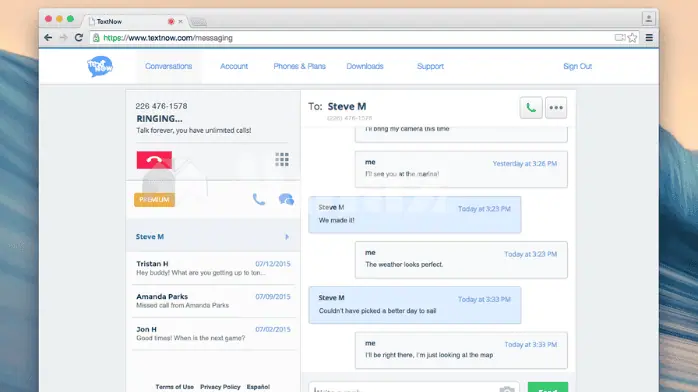Open Terms of Use link

click(x=174, y=387)
